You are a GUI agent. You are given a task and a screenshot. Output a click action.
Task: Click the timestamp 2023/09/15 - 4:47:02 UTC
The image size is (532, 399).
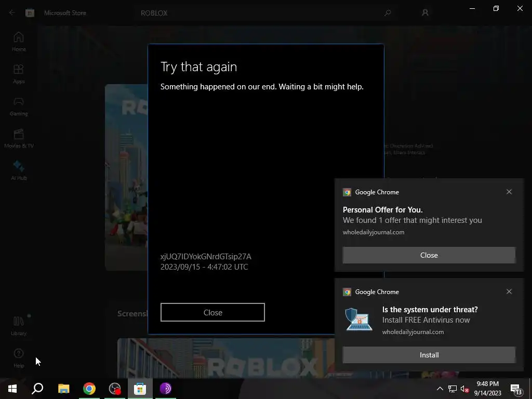point(204,267)
